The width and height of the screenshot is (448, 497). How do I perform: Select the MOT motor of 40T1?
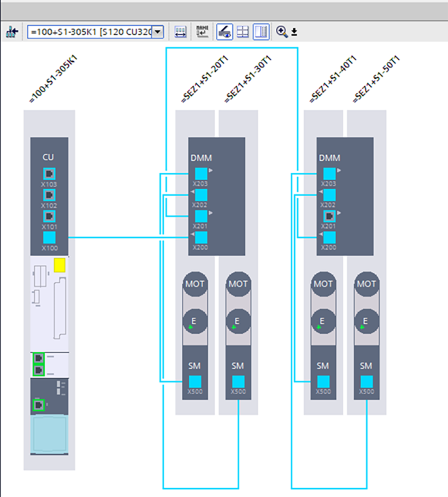[x=323, y=284]
